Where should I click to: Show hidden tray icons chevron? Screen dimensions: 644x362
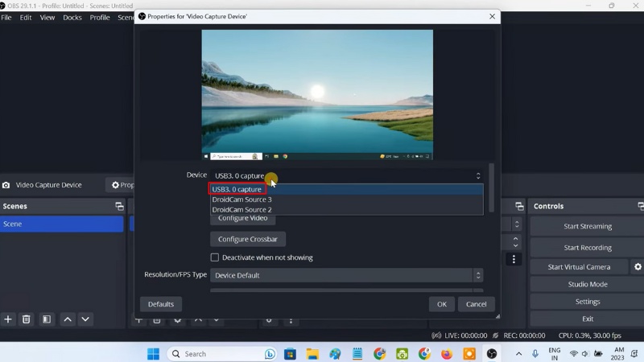point(518,354)
